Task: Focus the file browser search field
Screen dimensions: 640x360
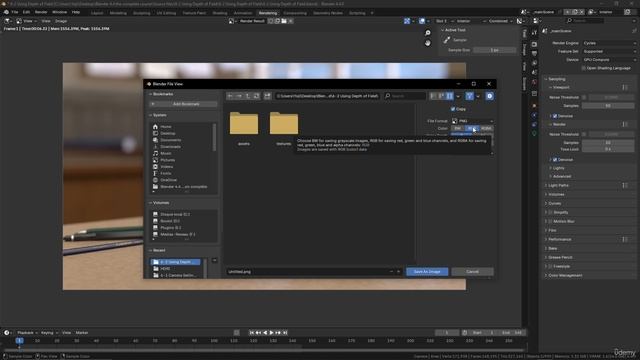Action: (405, 96)
